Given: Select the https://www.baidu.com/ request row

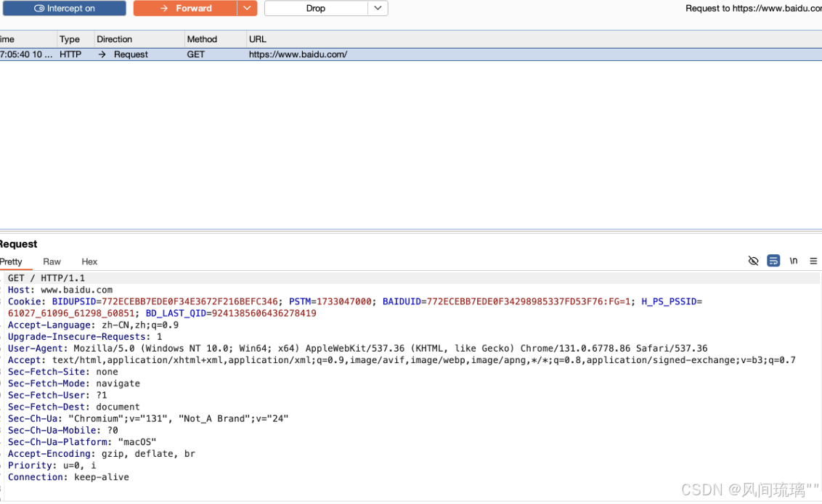Looking at the screenshot, I should (x=411, y=54).
